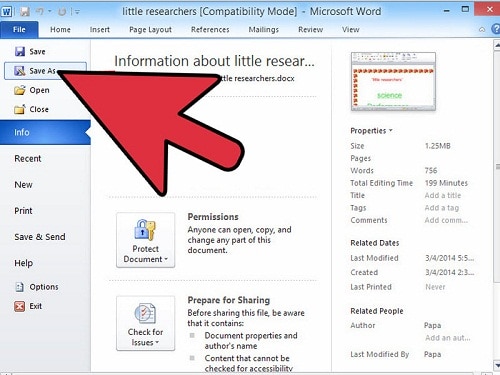Switch to the View tab

click(x=351, y=30)
